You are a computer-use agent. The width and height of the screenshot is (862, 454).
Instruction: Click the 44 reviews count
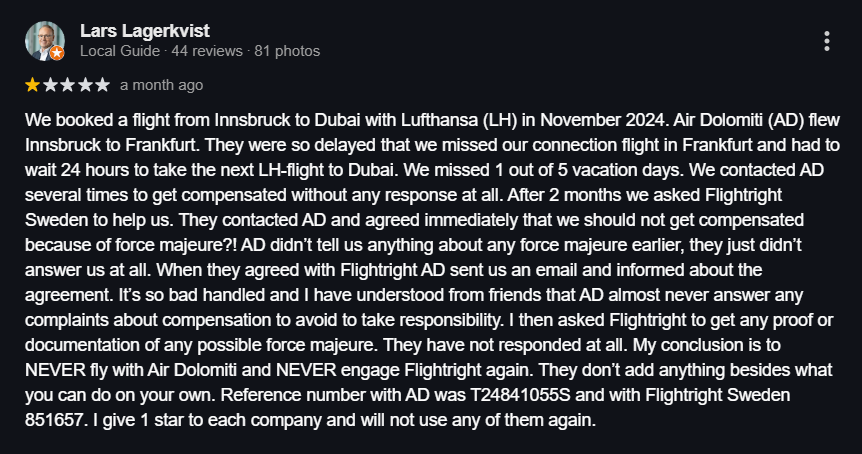pyautogui.click(x=207, y=51)
